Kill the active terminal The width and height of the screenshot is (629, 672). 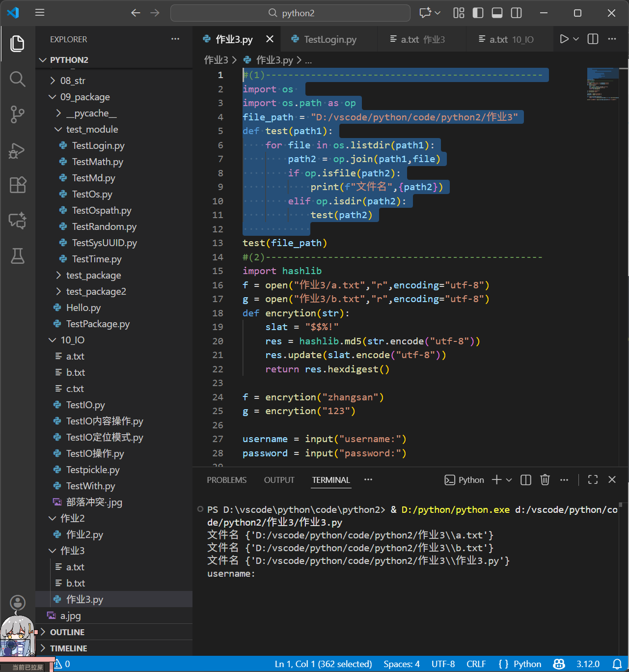(545, 480)
